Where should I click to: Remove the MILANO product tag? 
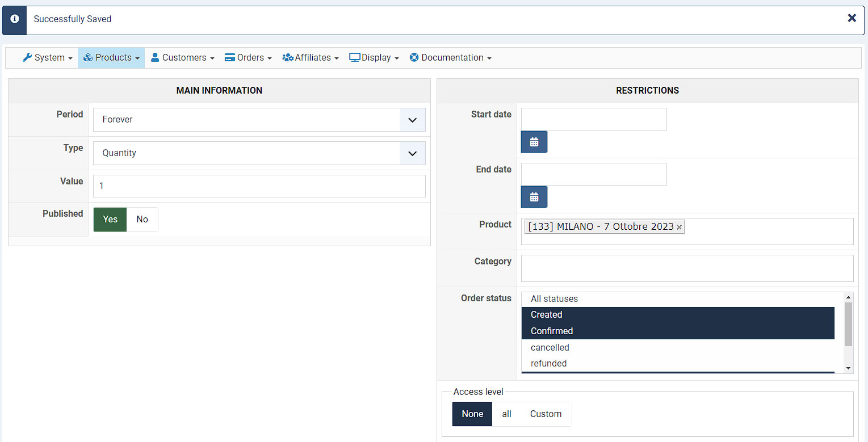point(679,227)
